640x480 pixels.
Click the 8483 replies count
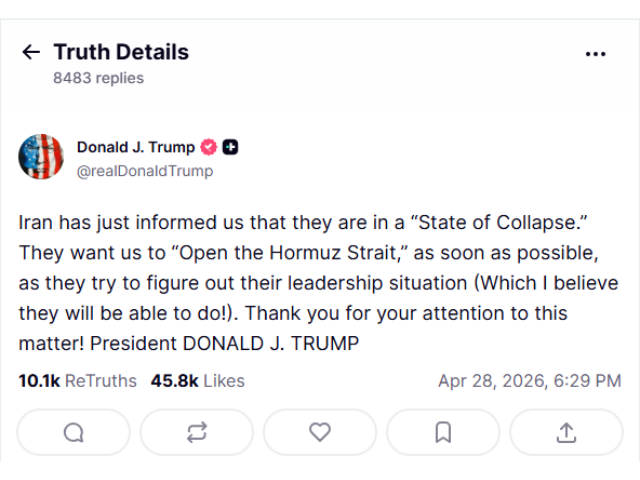tap(98, 78)
